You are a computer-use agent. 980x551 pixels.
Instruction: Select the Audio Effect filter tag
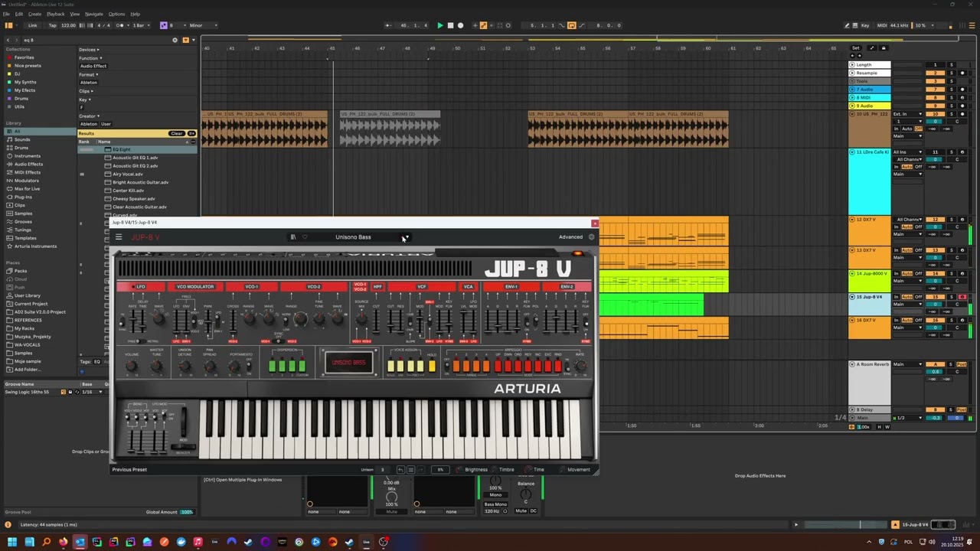click(93, 66)
